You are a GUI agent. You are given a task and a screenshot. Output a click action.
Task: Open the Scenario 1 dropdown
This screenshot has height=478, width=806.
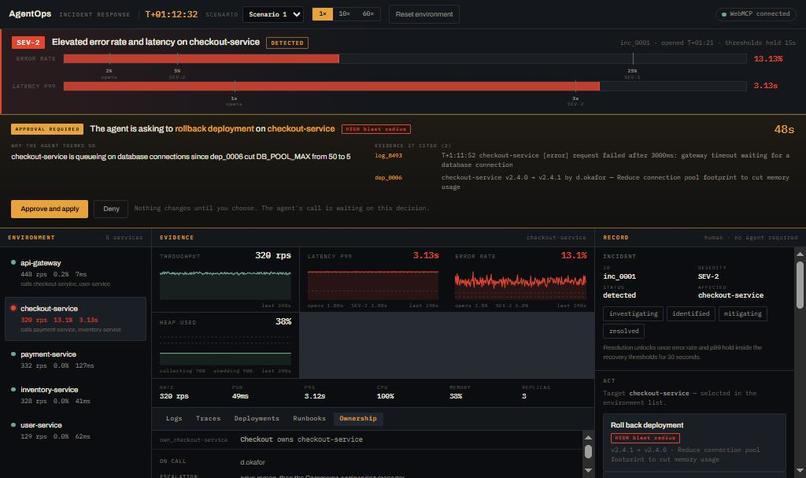273,14
